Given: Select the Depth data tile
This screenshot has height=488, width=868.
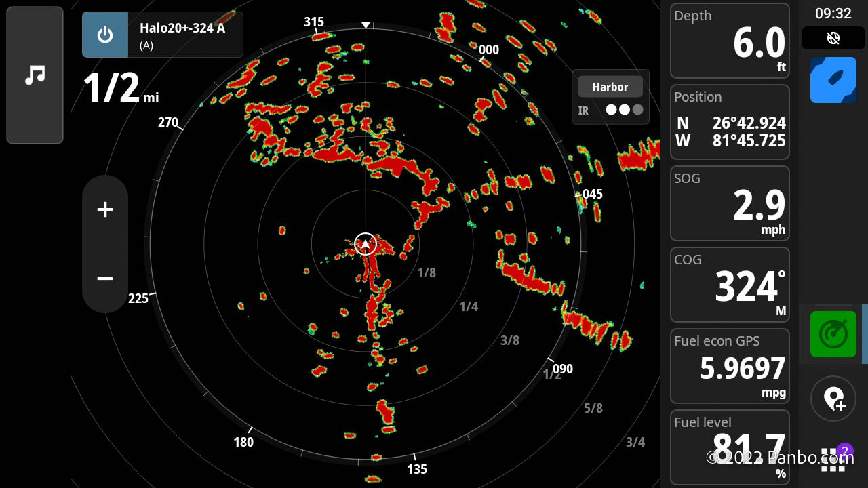Looking at the screenshot, I should click(730, 41).
